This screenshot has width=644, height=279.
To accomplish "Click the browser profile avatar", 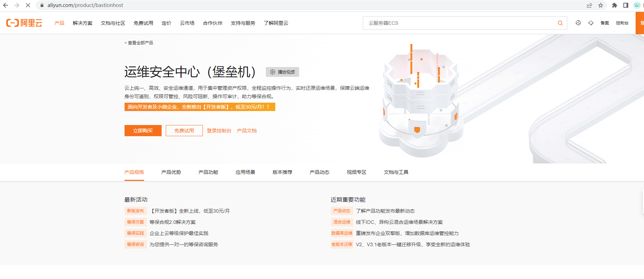I will point(637,5).
